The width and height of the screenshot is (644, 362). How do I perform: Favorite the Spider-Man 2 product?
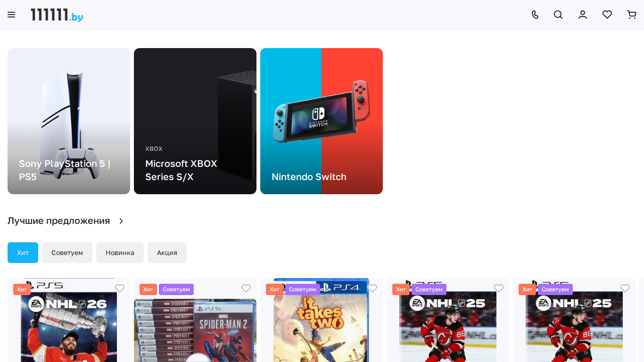pos(246,288)
